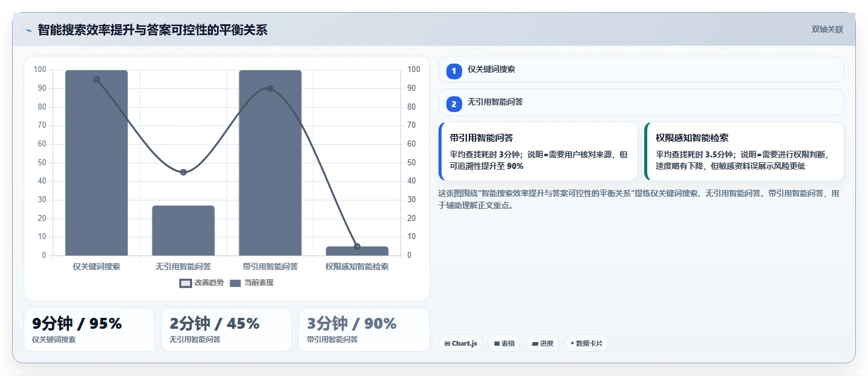Select the 权限感知智能检索 info card
The image size is (868, 376).
tap(744, 151)
